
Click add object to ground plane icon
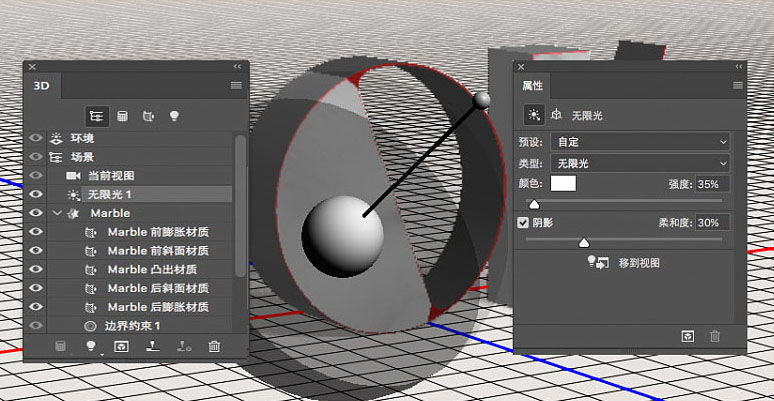coord(153,346)
